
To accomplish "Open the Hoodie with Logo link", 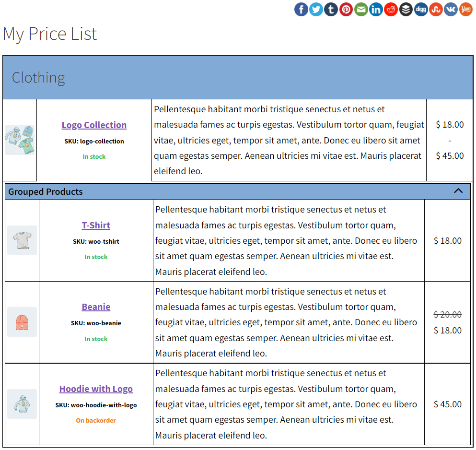I will [x=96, y=389].
